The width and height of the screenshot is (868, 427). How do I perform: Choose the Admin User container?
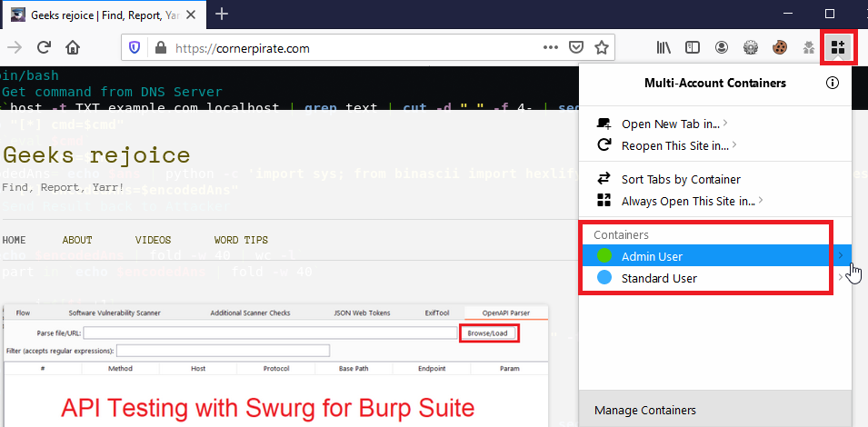[x=652, y=256]
